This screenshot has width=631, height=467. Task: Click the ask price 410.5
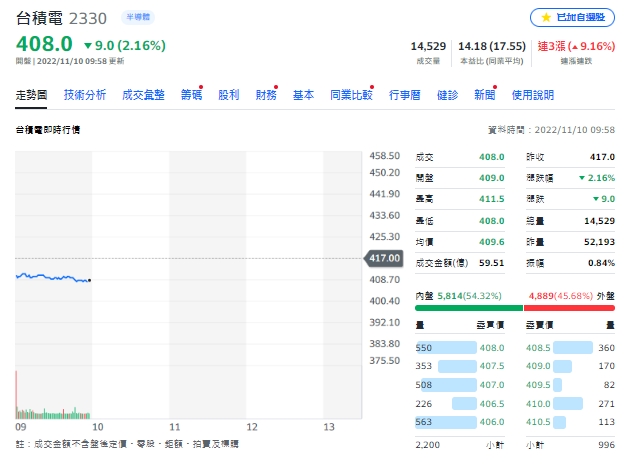[538, 422]
